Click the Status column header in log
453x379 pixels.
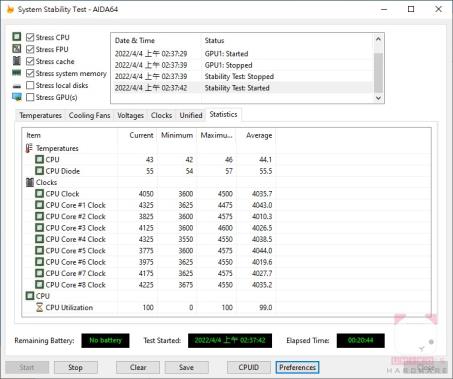287,41
